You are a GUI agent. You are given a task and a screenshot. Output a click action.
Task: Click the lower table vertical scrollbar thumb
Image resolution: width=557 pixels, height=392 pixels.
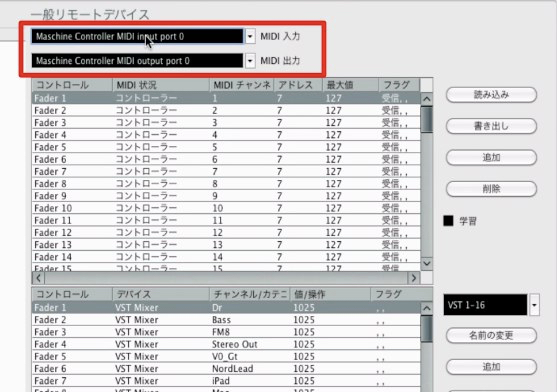(427, 329)
